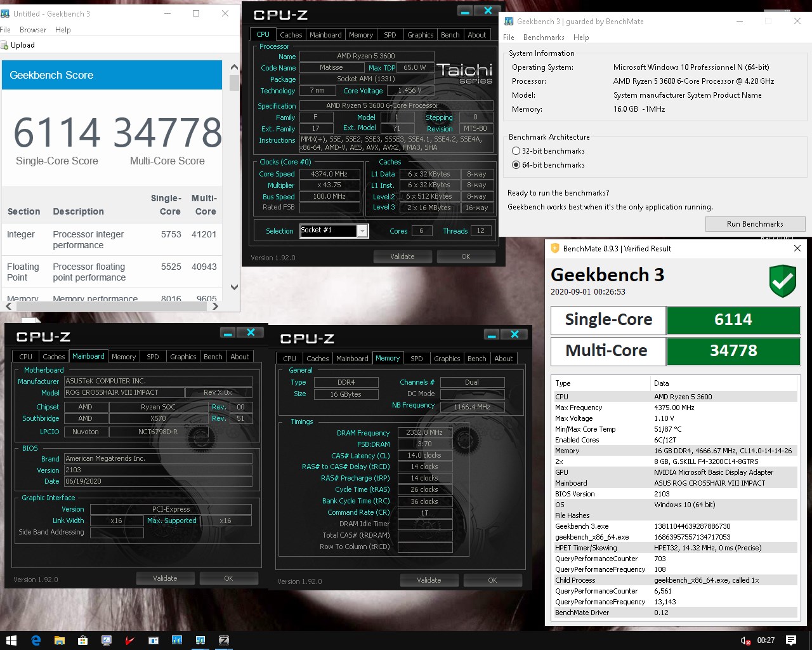Image resolution: width=812 pixels, height=650 pixels.
Task: Click Validate in CPU-Z Mainboard window
Action: (x=165, y=578)
